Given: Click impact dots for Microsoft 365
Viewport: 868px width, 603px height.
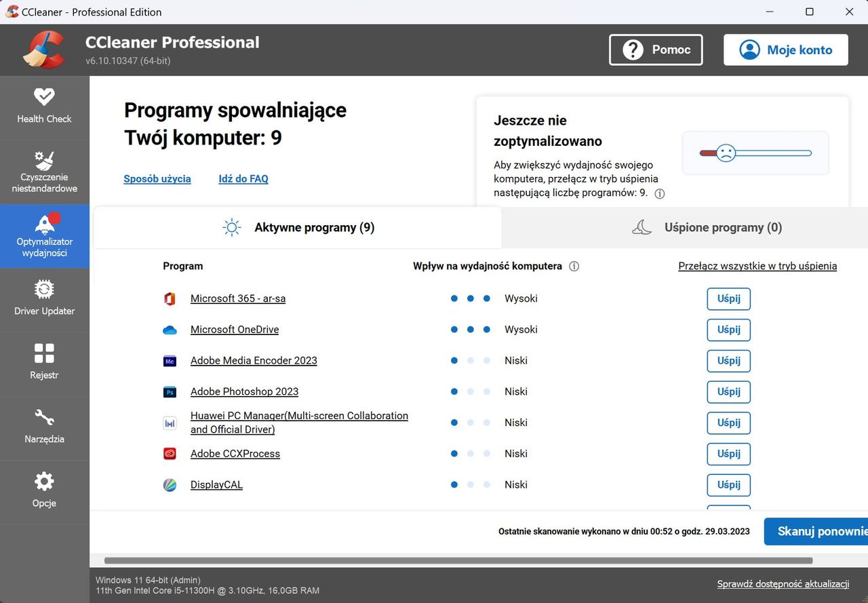Looking at the screenshot, I should tap(470, 298).
